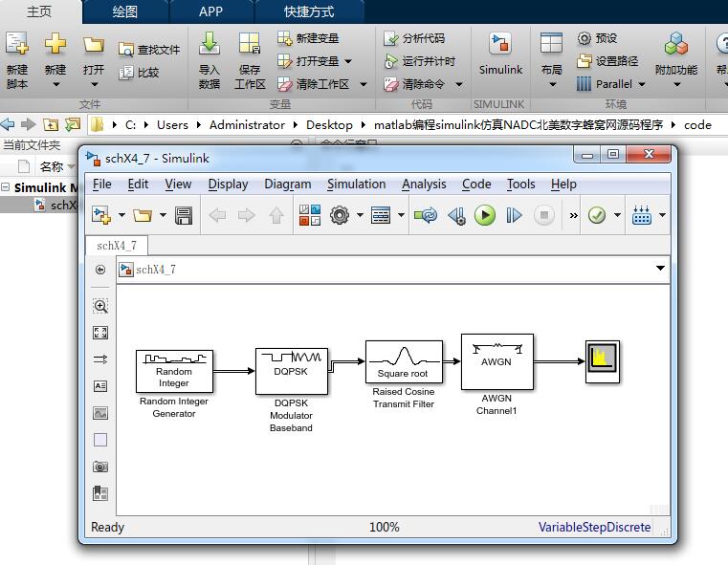Launch Simulink from the MATLAB ribbon

(x=500, y=54)
